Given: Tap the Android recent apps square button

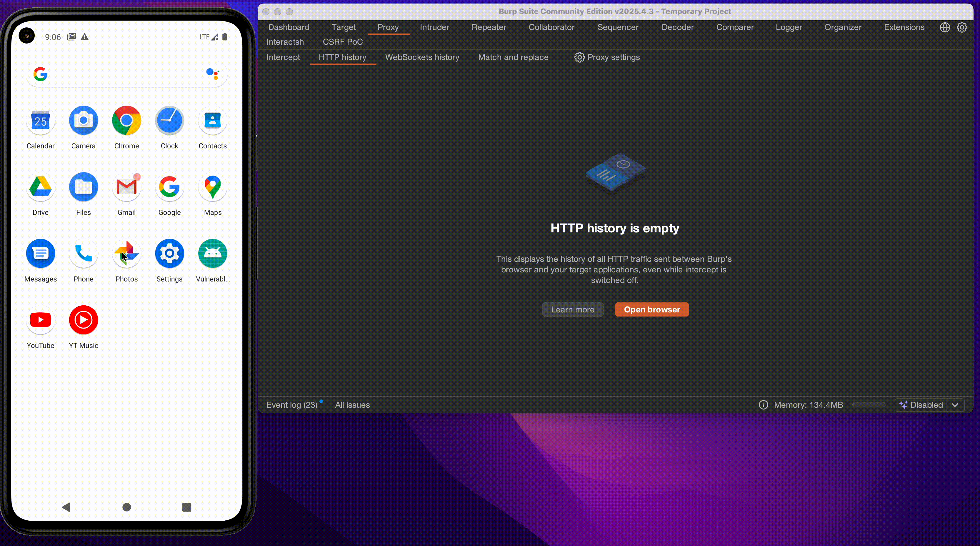Looking at the screenshot, I should pyautogui.click(x=186, y=507).
